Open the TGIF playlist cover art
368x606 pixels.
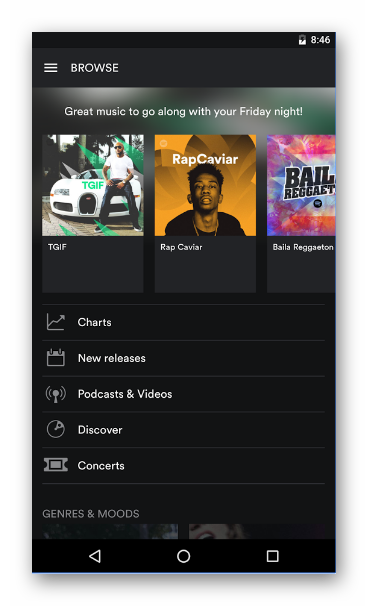point(93,185)
